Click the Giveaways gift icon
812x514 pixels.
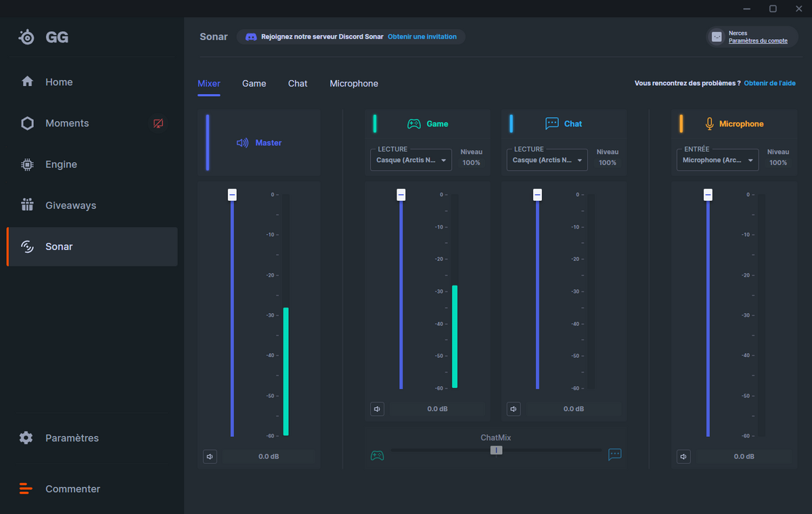pyautogui.click(x=27, y=205)
